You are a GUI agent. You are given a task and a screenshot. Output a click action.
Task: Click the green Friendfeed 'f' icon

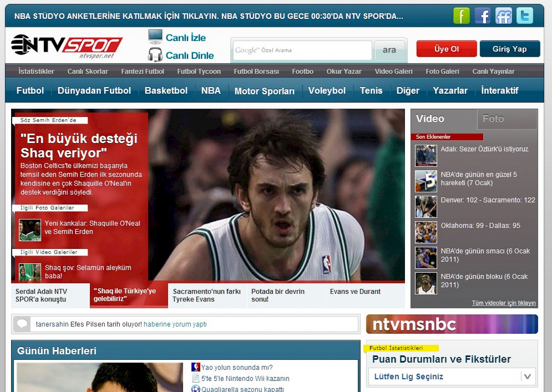click(x=461, y=16)
